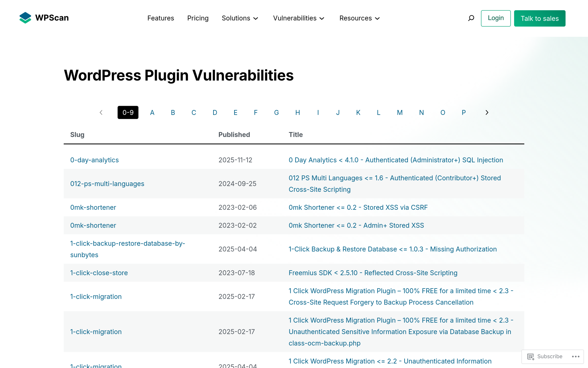Viewport: 588px width, 368px height.
Task: Select the 0-9 index tab
Action: click(128, 112)
